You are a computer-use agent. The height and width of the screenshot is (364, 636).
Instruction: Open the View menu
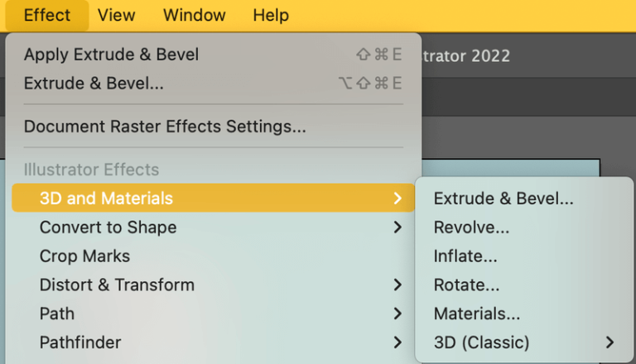tap(116, 16)
